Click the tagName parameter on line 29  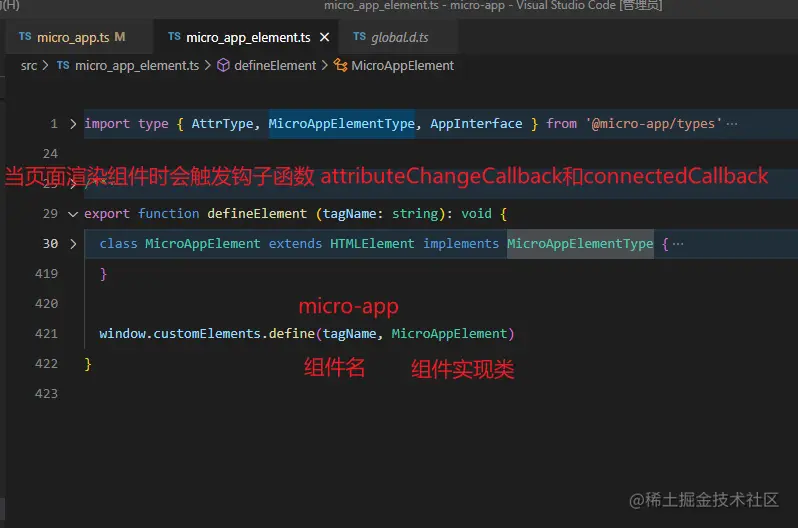point(350,214)
